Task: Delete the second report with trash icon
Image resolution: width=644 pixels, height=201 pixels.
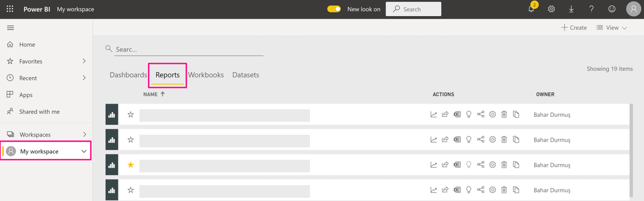Action: (504, 139)
